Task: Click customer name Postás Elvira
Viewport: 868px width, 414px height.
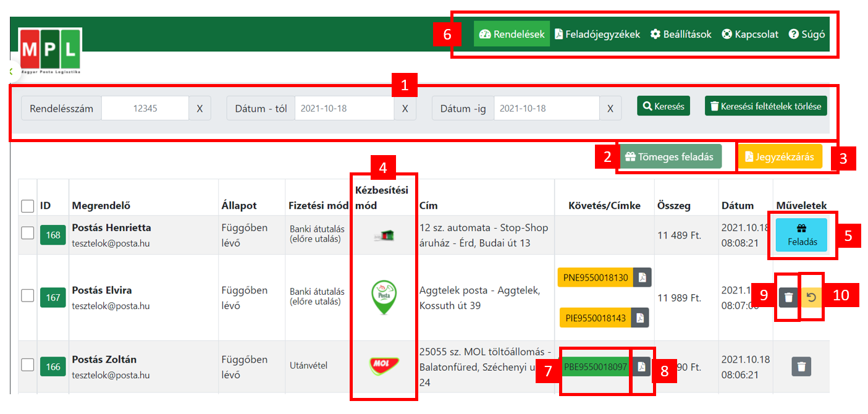Action: point(102,290)
